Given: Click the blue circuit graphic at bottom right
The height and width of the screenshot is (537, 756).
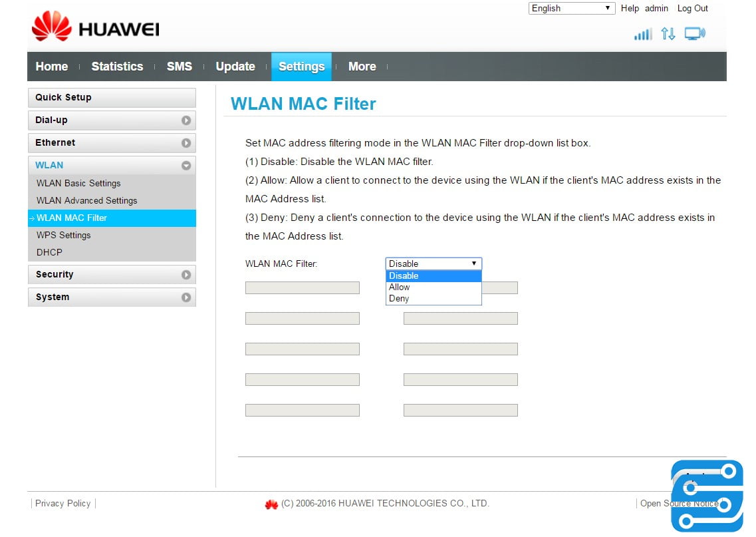Looking at the screenshot, I should [x=706, y=496].
